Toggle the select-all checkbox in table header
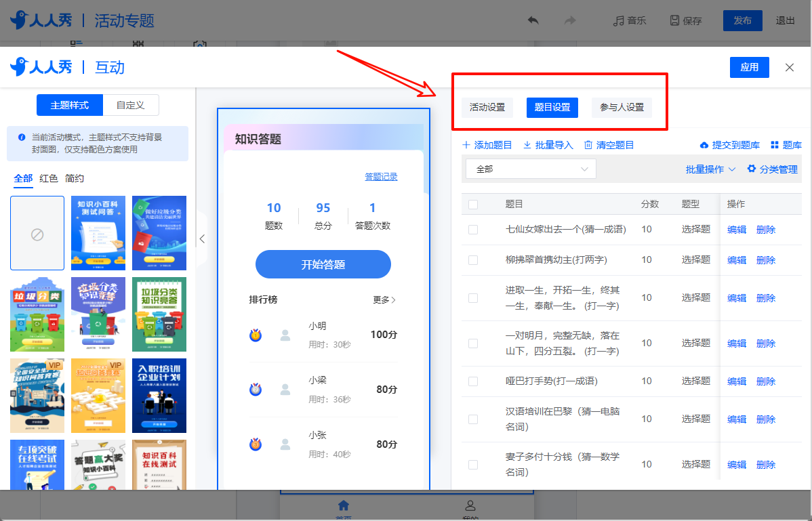This screenshot has width=812, height=521. point(473,205)
